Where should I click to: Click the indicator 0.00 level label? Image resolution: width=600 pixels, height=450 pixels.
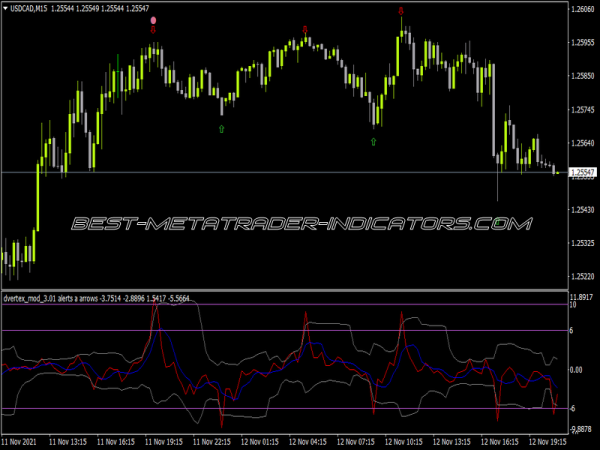[x=576, y=370]
